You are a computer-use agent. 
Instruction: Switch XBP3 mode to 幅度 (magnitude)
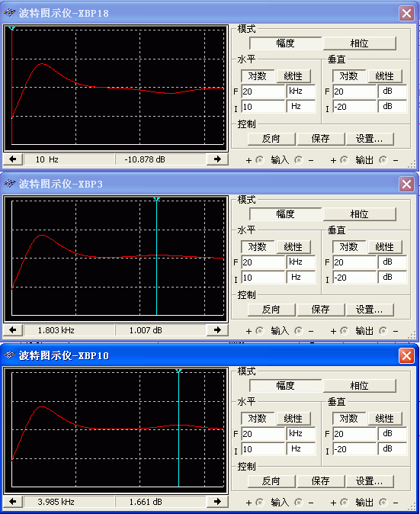pyautogui.click(x=285, y=214)
